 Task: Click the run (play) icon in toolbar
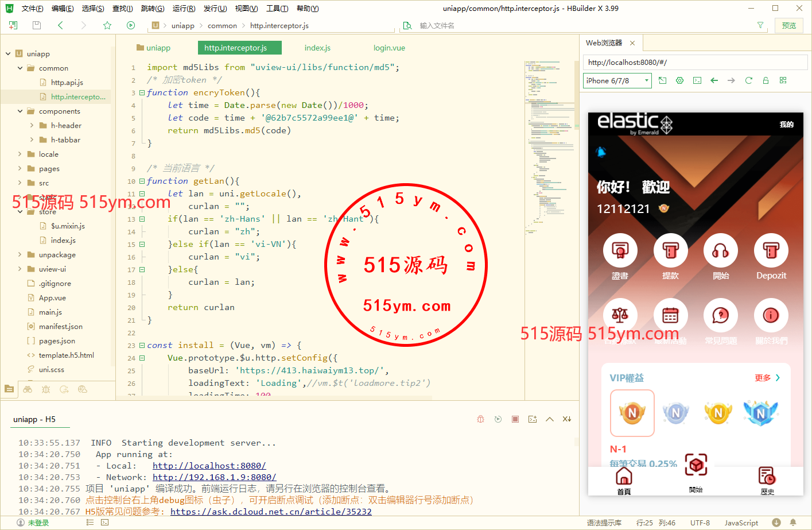(x=131, y=25)
